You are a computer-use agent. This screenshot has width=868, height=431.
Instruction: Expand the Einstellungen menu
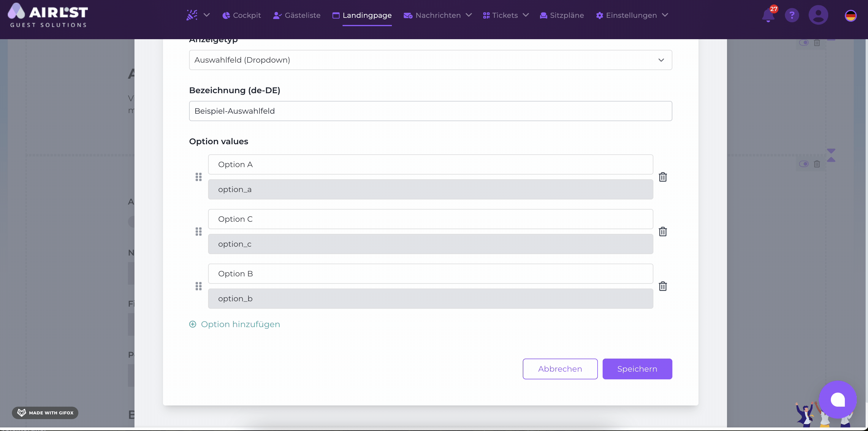631,15
